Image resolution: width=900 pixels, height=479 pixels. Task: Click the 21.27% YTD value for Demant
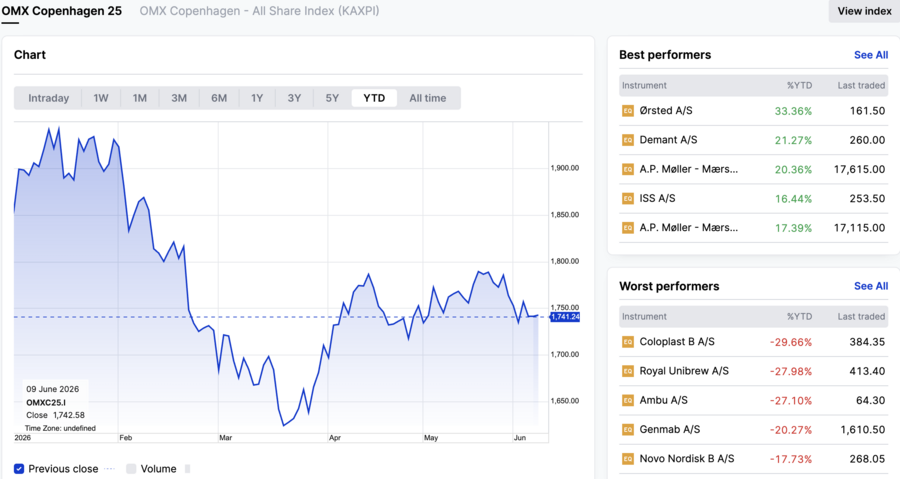[x=793, y=141]
